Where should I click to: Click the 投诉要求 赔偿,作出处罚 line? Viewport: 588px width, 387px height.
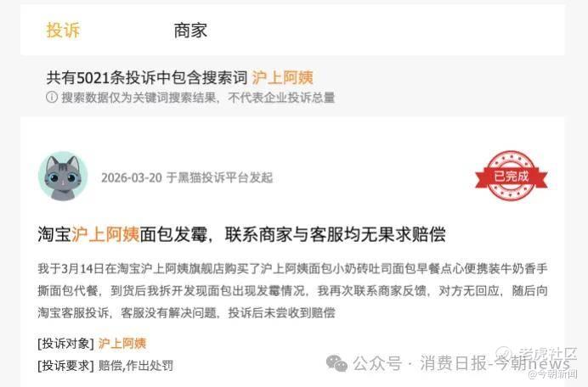point(105,365)
